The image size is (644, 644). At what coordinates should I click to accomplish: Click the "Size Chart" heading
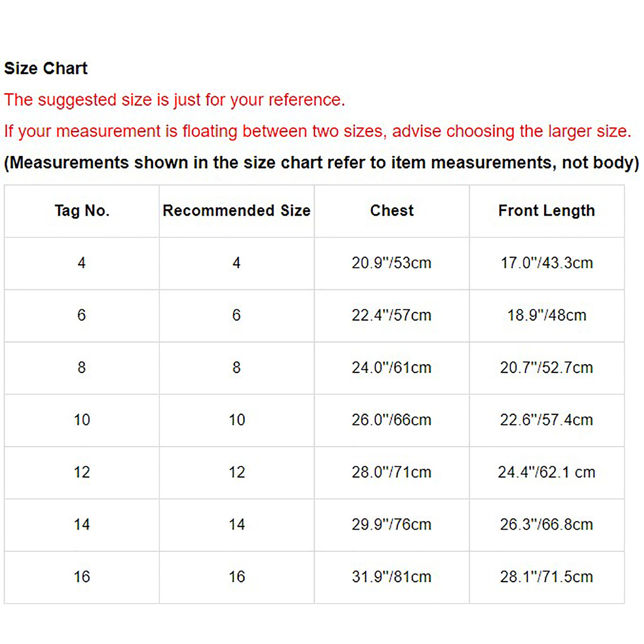click(45, 68)
